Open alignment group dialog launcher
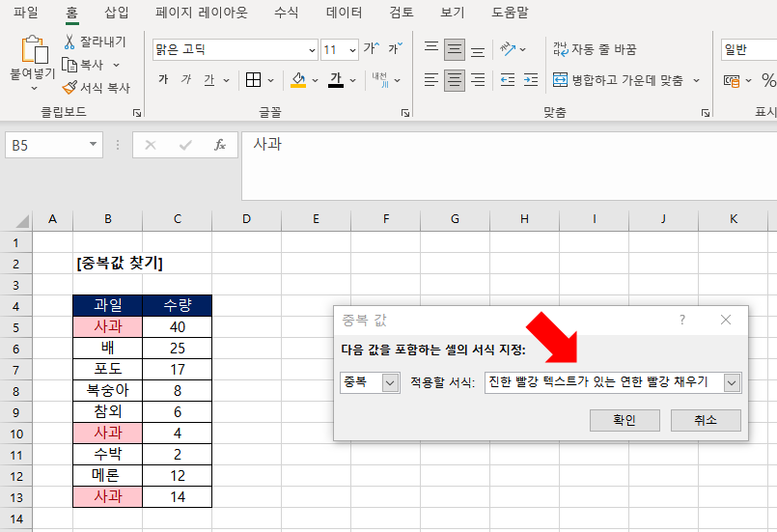Image resolution: width=777 pixels, height=532 pixels. point(706,113)
